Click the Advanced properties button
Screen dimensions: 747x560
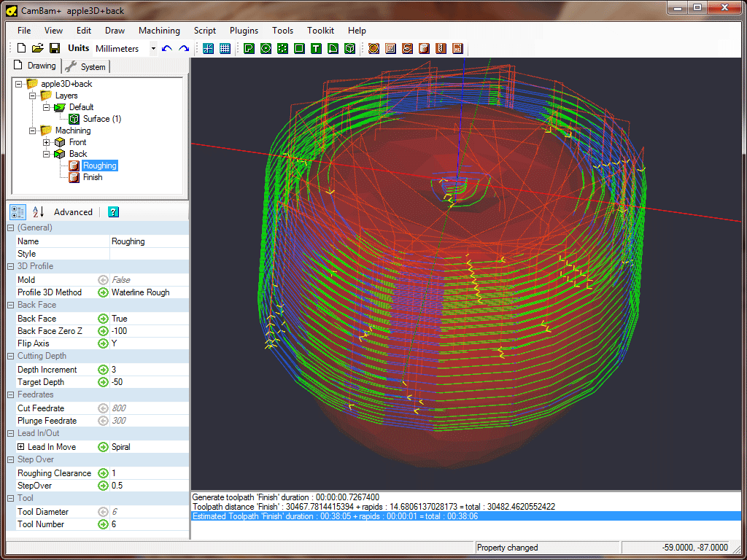pyautogui.click(x=73, y=212)
